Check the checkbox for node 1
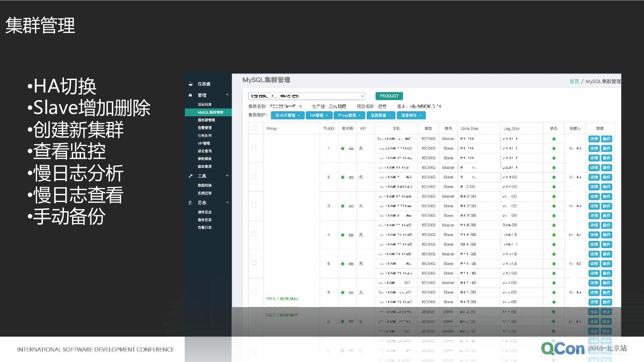Viewport: 644px width, 362px height. (x=254, y=147)
